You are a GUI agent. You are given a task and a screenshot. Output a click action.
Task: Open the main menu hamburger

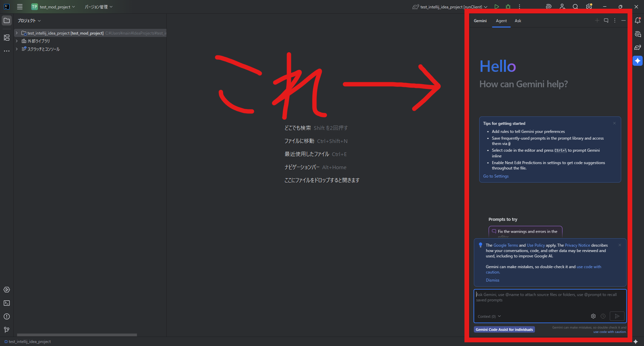tap(19, 6)
